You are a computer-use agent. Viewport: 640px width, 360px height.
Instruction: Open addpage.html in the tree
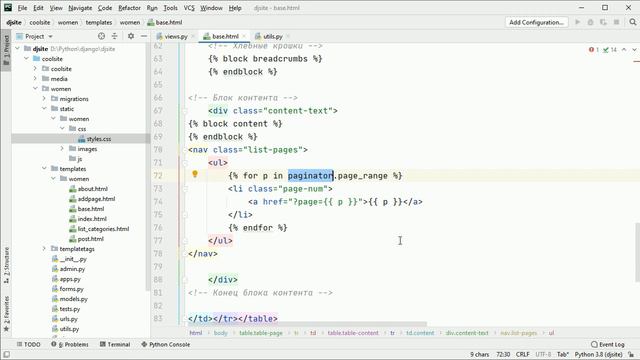pyautogui.click(x=96, y=199)
